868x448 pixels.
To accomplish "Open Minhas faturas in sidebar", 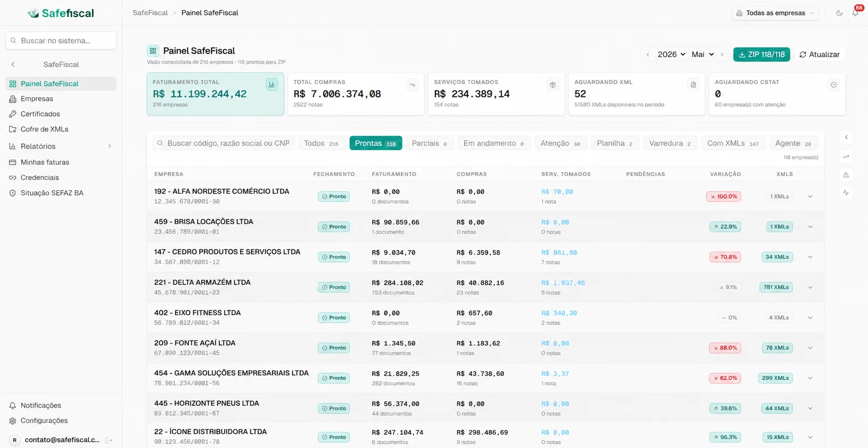I will coord(61,162).
